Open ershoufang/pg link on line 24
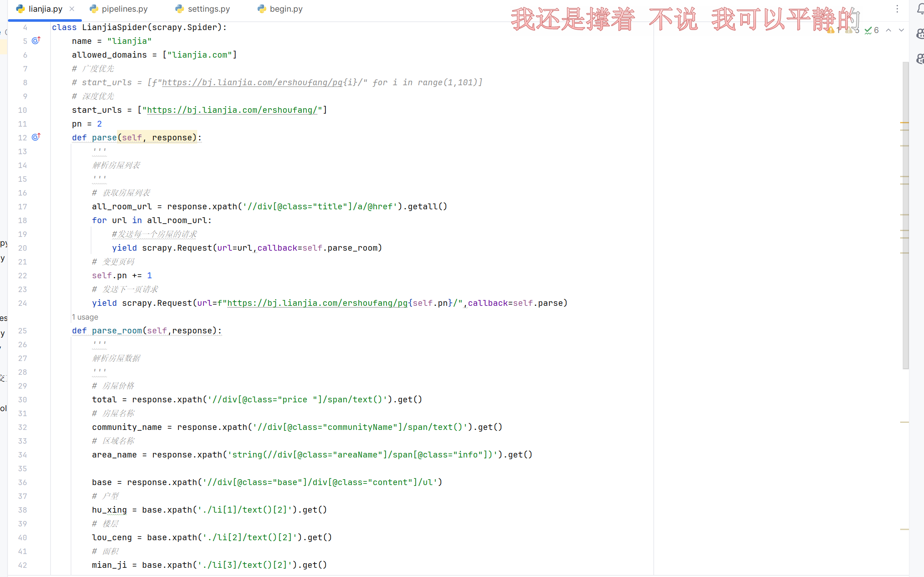 coord(317,303)
